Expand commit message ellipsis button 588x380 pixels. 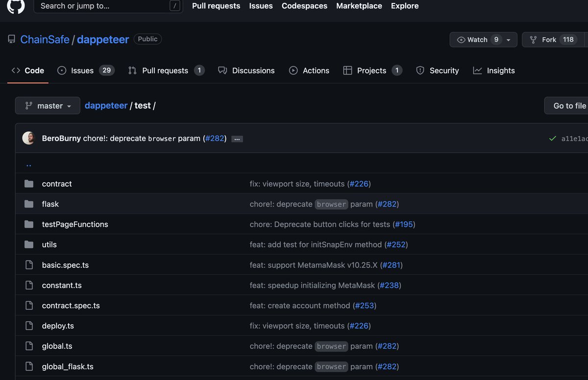tap(237, 139)
